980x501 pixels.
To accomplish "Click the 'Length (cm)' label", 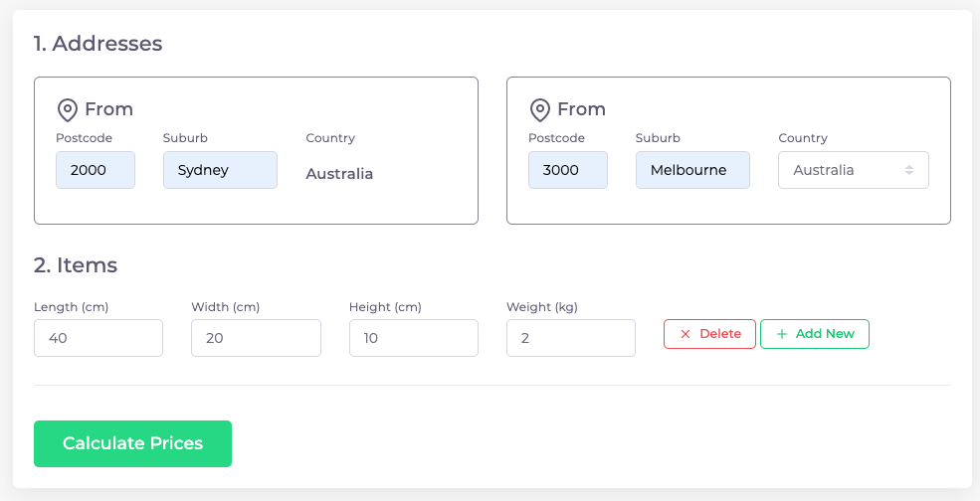I will [72, 307].
